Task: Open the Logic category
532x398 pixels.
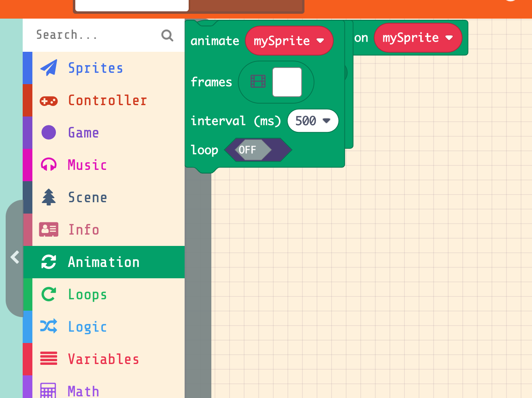Action: (x=104, y=327)
